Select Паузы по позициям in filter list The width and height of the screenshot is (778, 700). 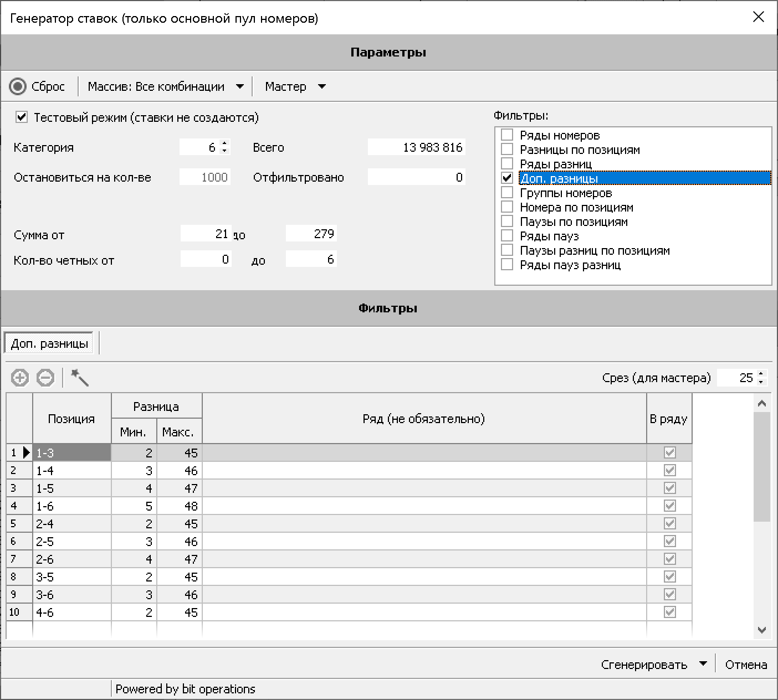574,222
